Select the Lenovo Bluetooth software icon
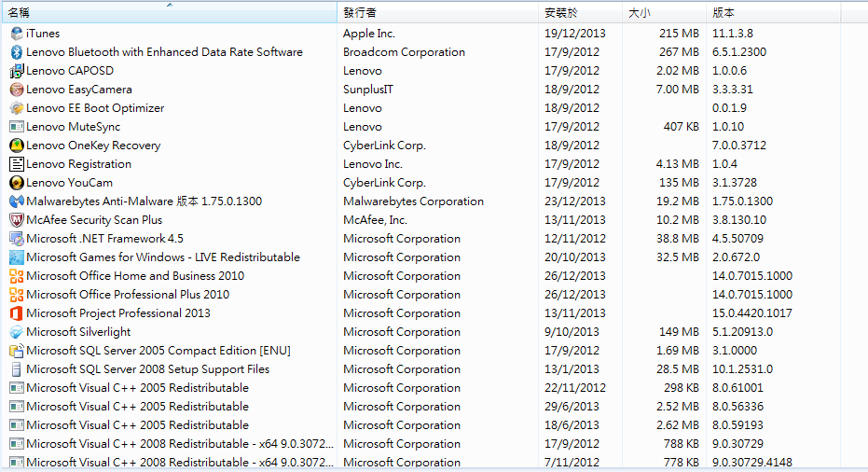868x472 pixels. [17, 52]
